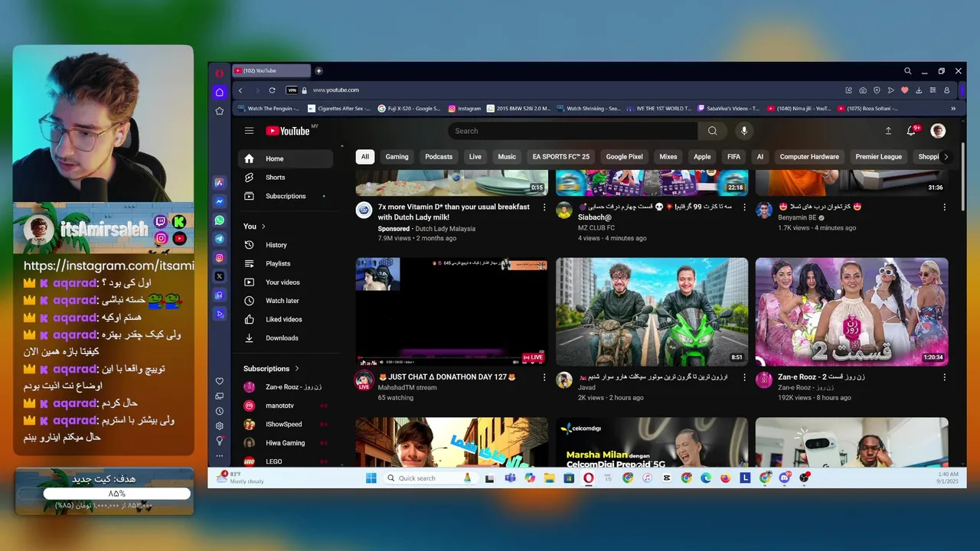The width and height of the screenshot is (980, 551).
Task: Open the YouTube upload/create icon
Action: pos(888,131)
